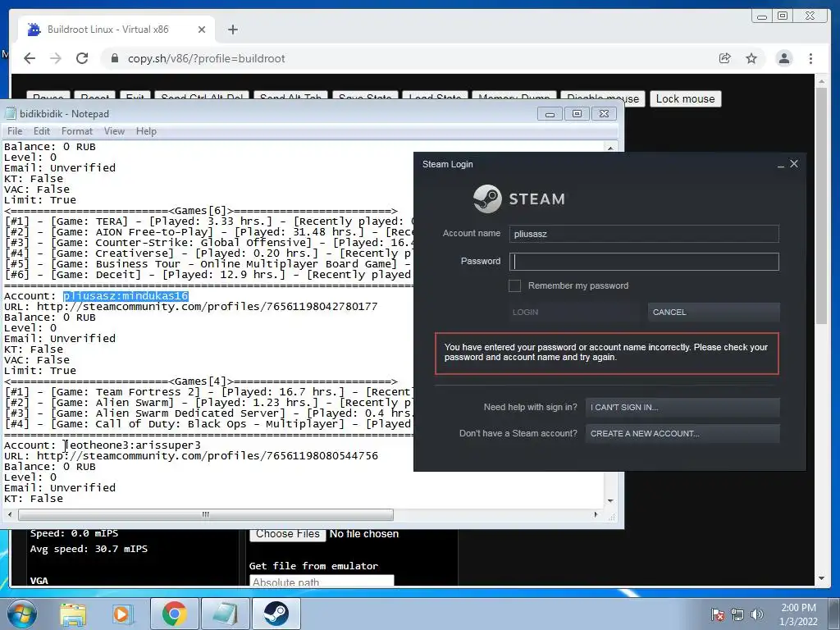Open a new Chrome tab
This screenshot has height=630, width=840.
232,30
